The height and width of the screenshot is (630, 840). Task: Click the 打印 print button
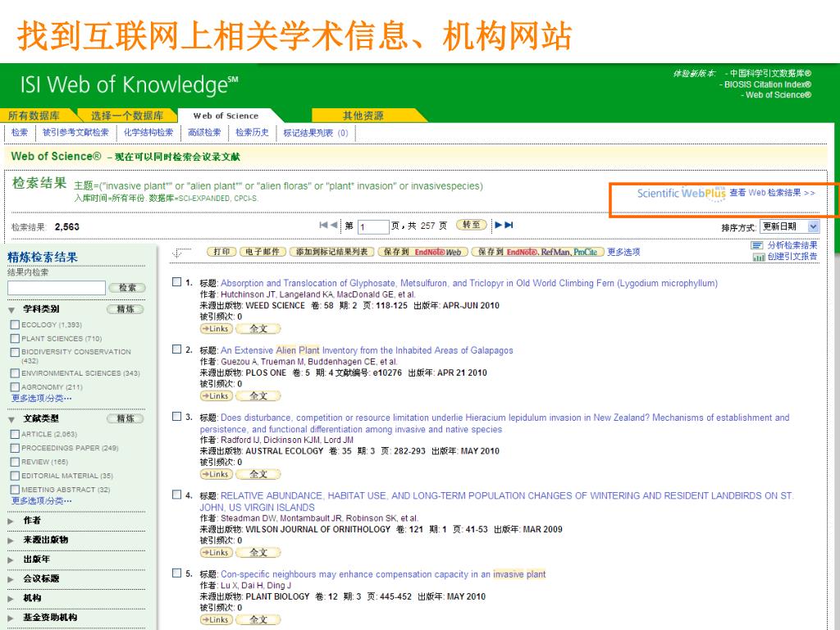[221, 252]
